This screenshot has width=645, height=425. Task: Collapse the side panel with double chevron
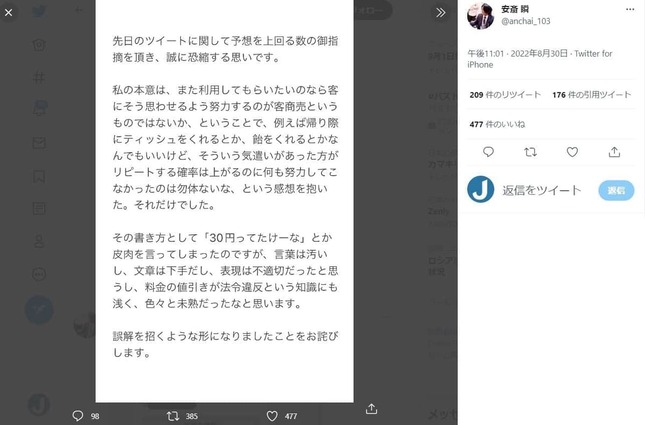441,12
